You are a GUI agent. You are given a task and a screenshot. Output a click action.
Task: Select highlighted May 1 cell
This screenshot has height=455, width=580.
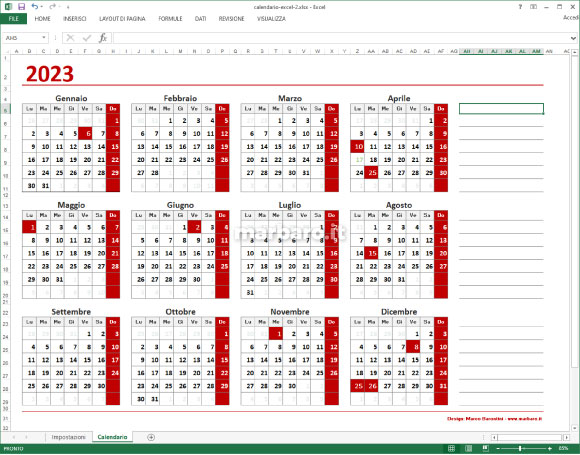coord(29,227)
